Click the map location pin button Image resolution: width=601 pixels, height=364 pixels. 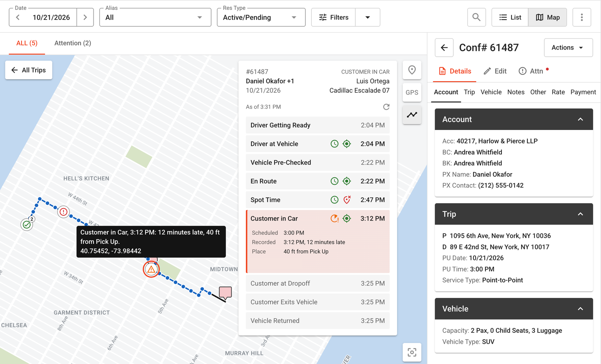(412, 70)
